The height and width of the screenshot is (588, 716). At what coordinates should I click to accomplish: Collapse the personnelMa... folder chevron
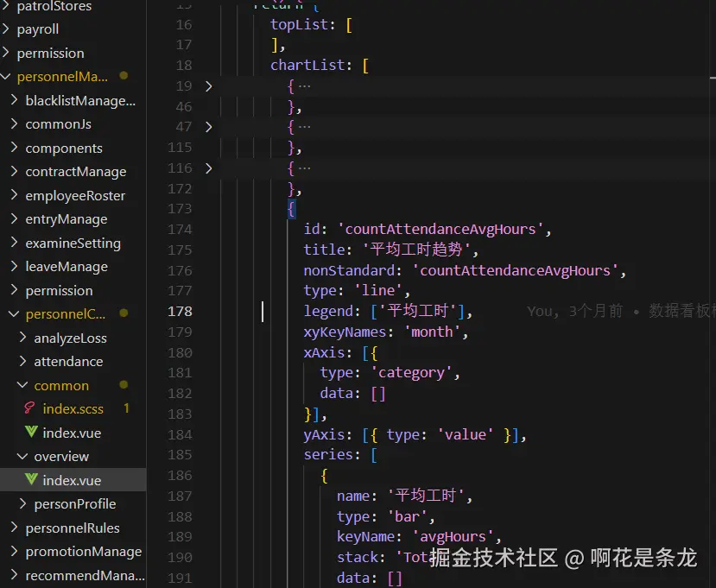(6, 77)
